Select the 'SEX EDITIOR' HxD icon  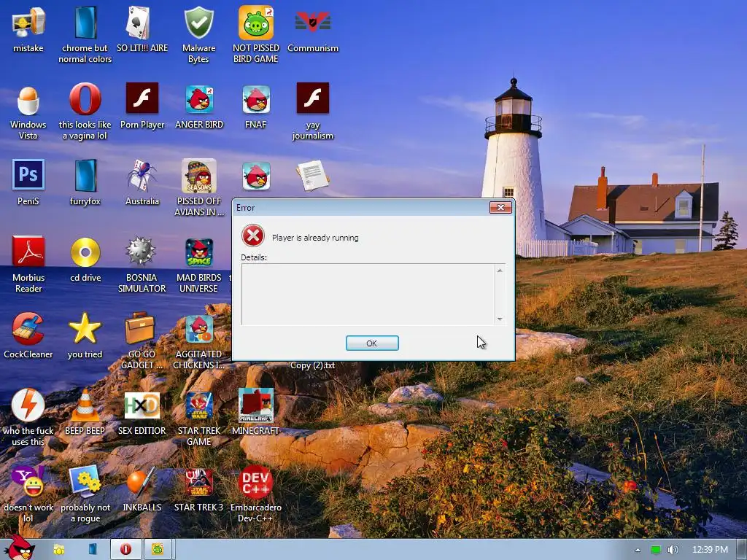(x=142, y=405)
